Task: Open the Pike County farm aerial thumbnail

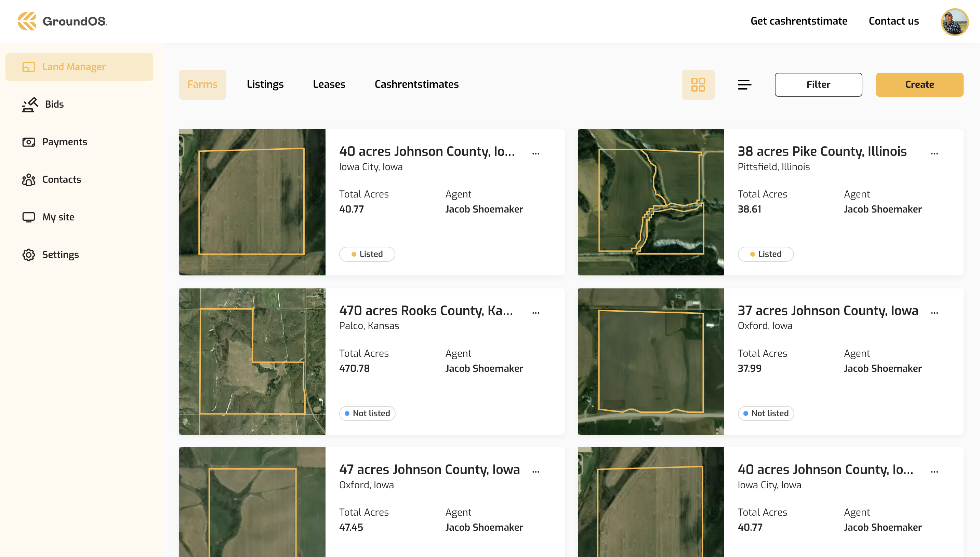Action: click(650, 202)
